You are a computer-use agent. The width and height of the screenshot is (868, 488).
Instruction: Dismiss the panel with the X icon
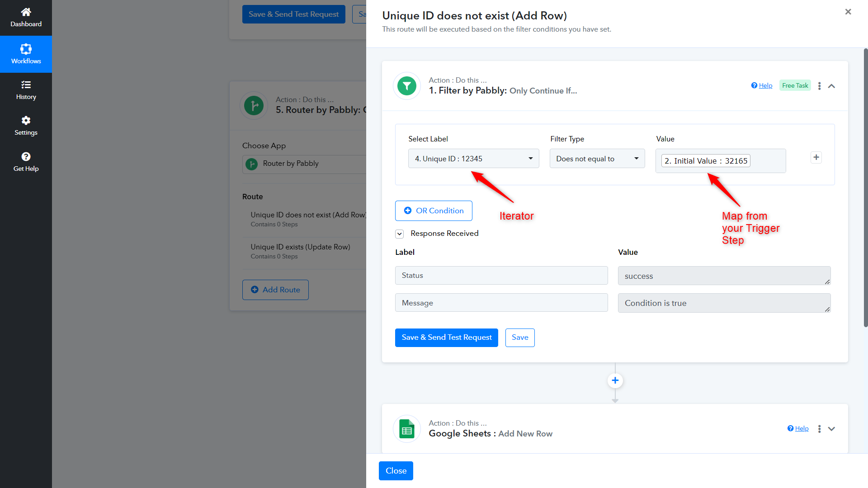coord(848,12)
